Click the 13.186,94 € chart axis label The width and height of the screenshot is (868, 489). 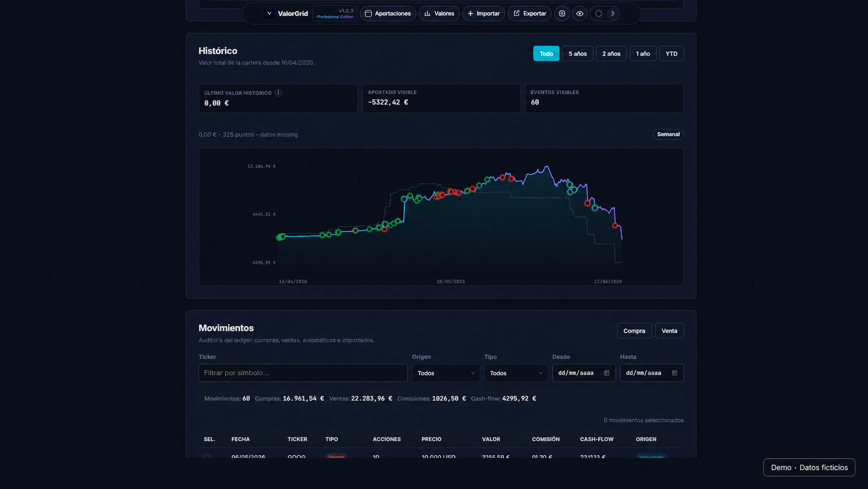[x=261, y=166]
